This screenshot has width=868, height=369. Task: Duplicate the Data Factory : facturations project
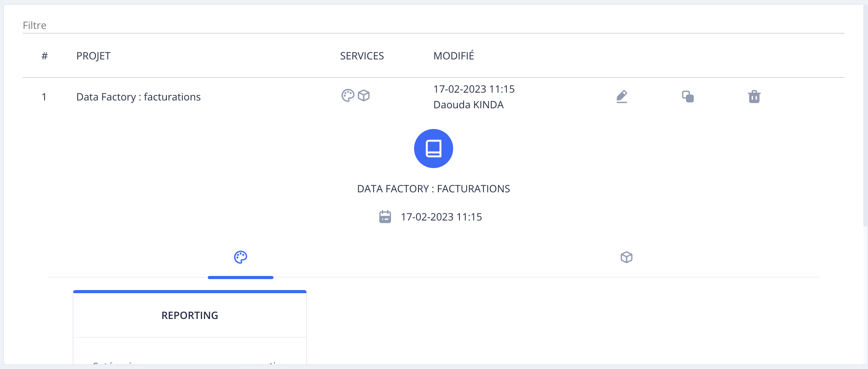pos(688,97)
